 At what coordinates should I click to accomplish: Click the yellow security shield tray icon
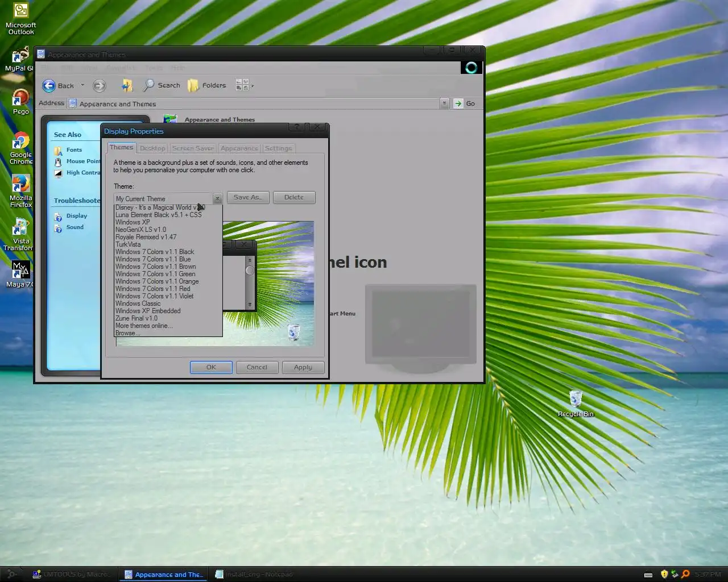[x=664, y=574]
